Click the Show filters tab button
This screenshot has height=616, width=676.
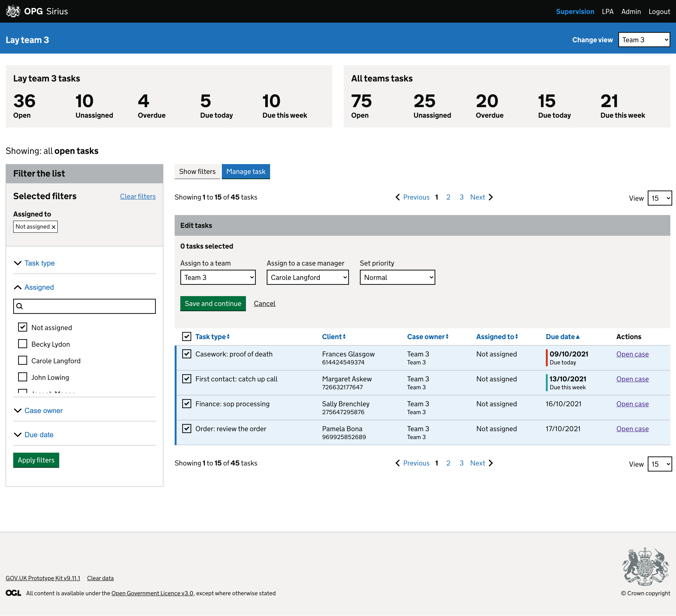coord(197,171)
